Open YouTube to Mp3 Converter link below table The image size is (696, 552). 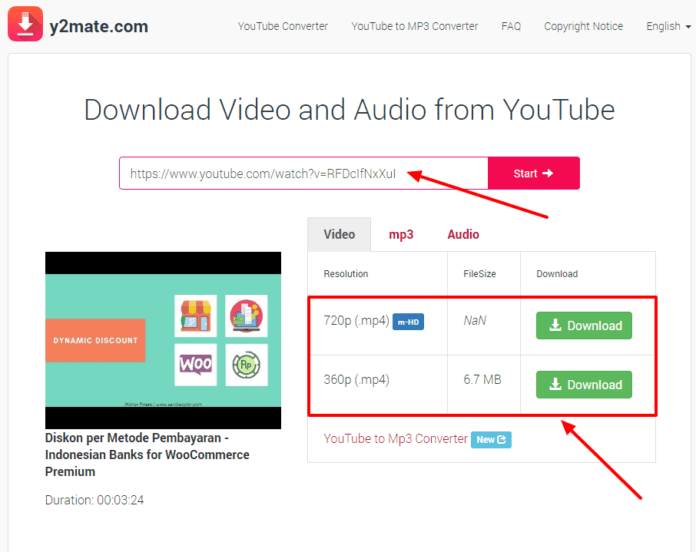pos(395,439)
